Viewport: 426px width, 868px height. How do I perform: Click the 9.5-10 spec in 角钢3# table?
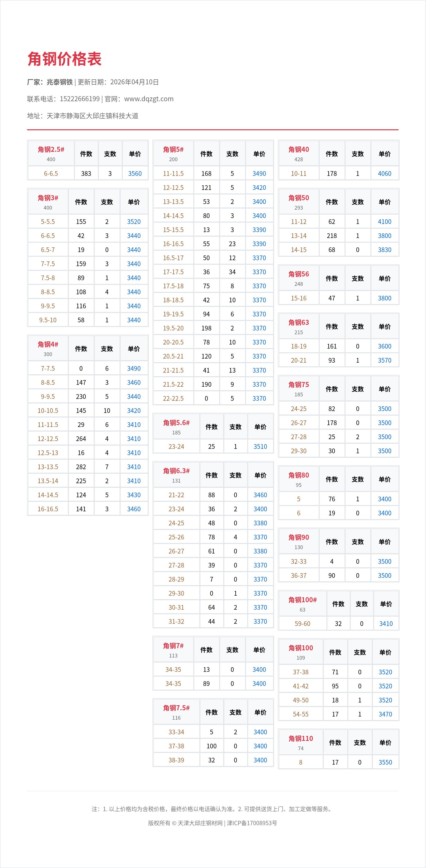click(x=48, y=320)
